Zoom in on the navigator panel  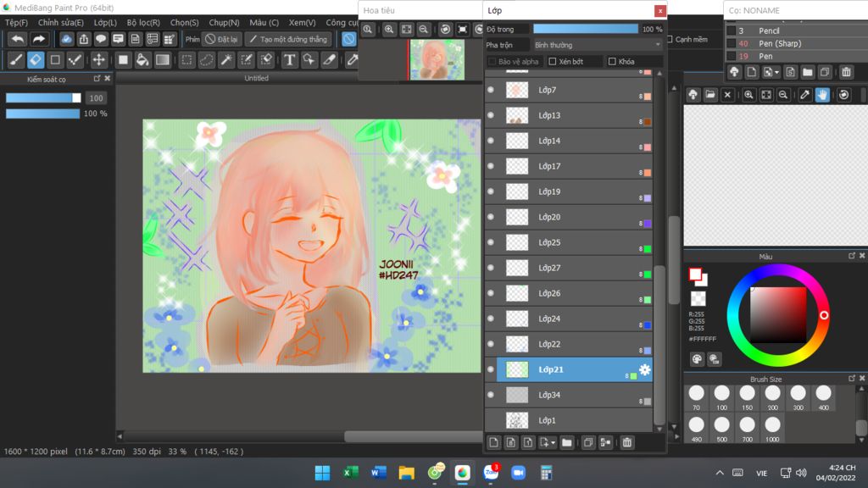pos(389,30)
